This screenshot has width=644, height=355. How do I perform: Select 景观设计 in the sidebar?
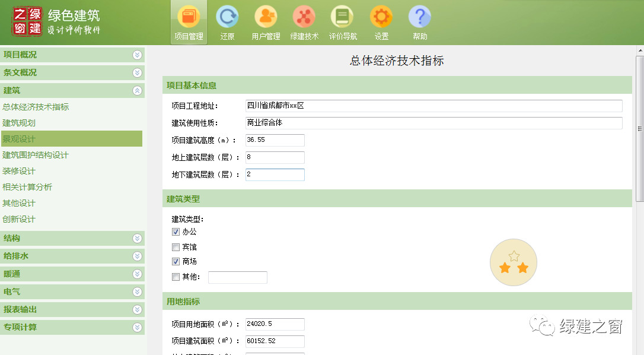point(19,139)
